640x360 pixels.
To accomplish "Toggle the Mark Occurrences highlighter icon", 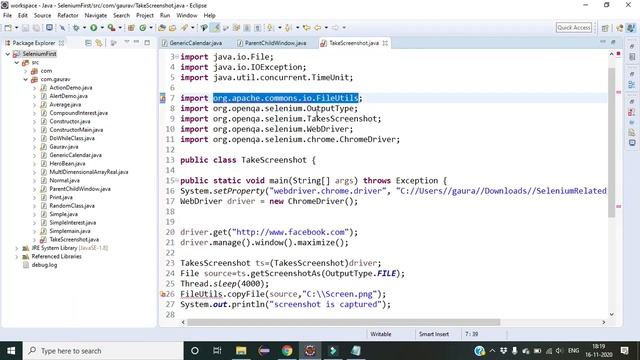I will tap(216, 28).
